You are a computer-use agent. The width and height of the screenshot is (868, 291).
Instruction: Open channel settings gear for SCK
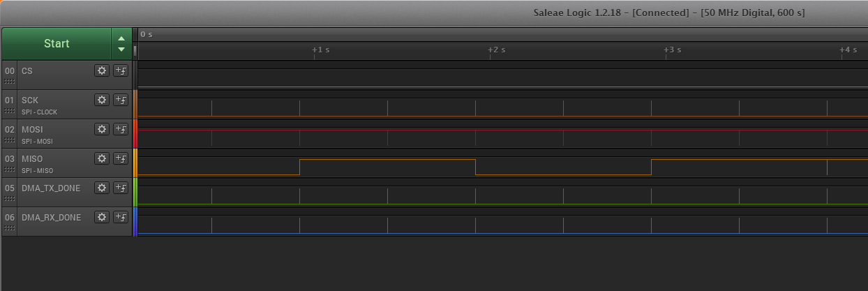[x=102, y=100]
